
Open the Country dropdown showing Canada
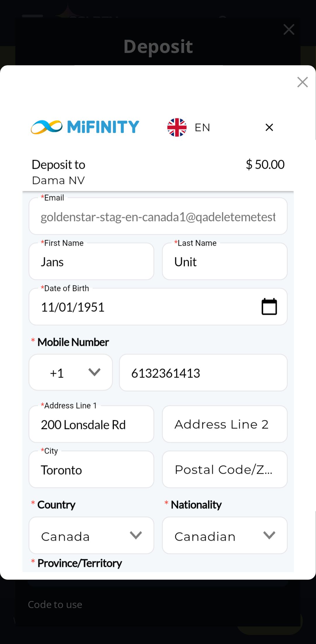(91, 535)
